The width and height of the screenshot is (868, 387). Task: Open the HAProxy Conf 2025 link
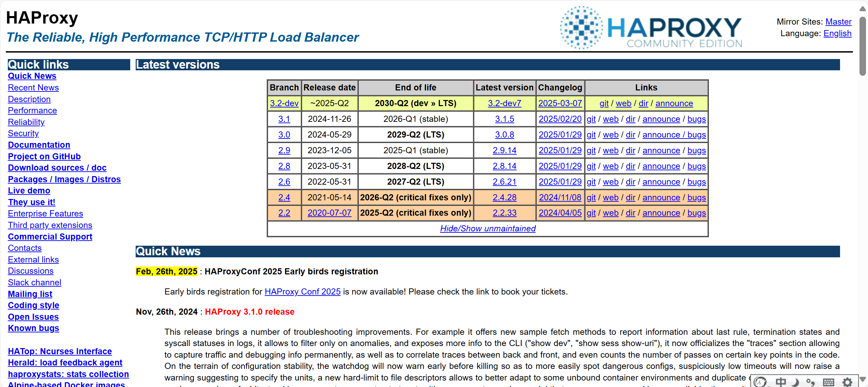click(303, 292)
